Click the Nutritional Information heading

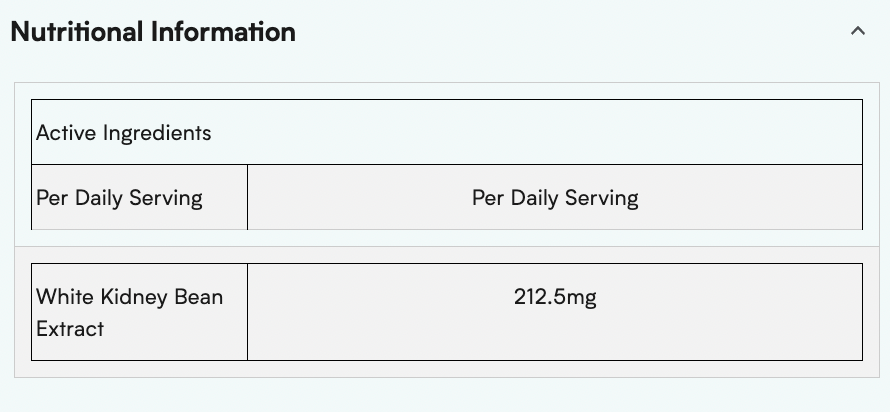tap(153, 32)
